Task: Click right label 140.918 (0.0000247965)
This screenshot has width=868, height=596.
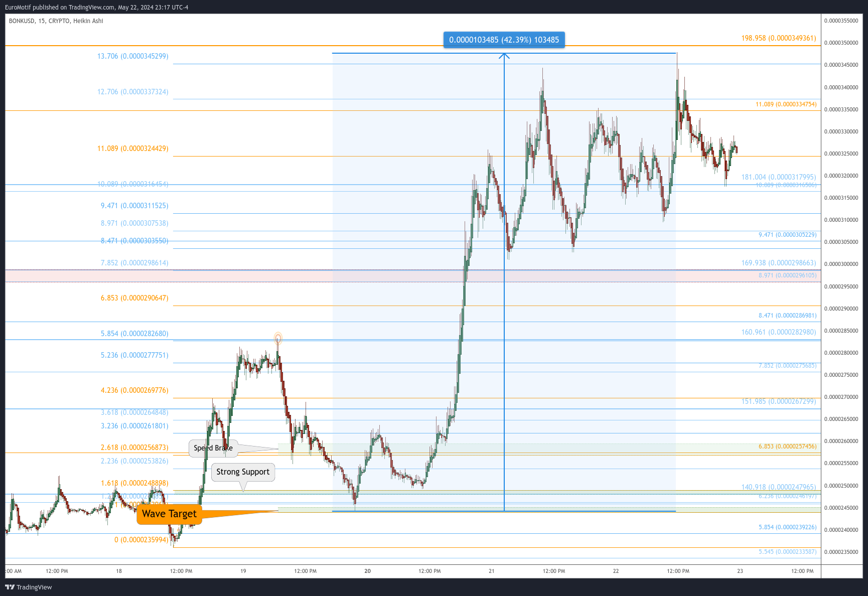Action: [779, 487]
